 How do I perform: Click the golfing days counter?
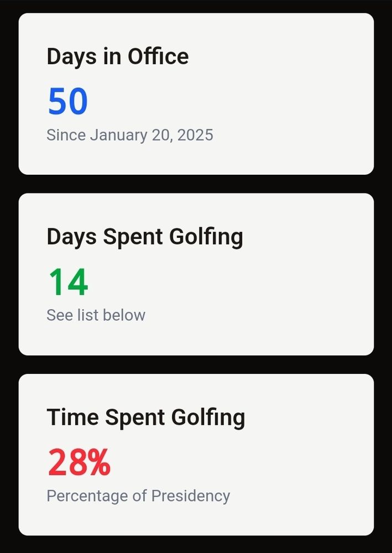coord(67,281)
